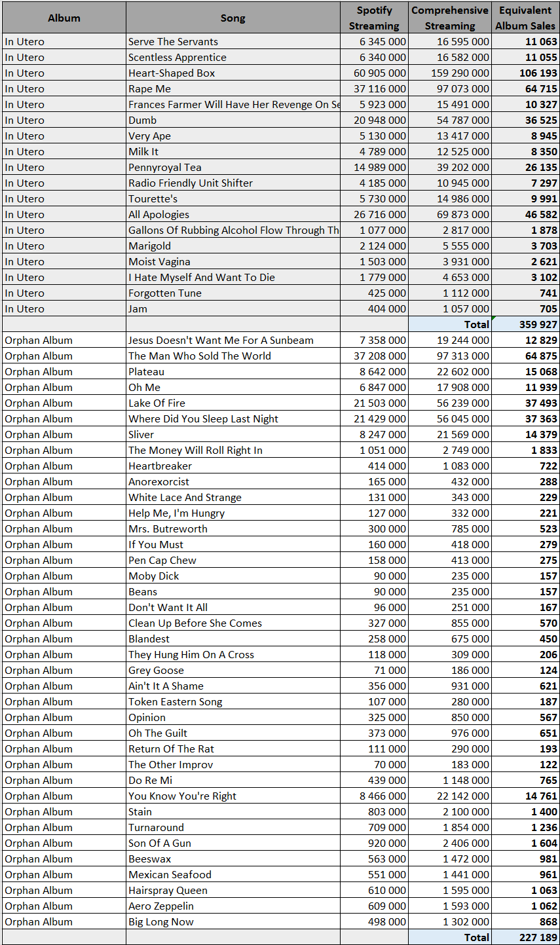Click the Very Ape song cell
560x945 pixels.
point(233,136)
